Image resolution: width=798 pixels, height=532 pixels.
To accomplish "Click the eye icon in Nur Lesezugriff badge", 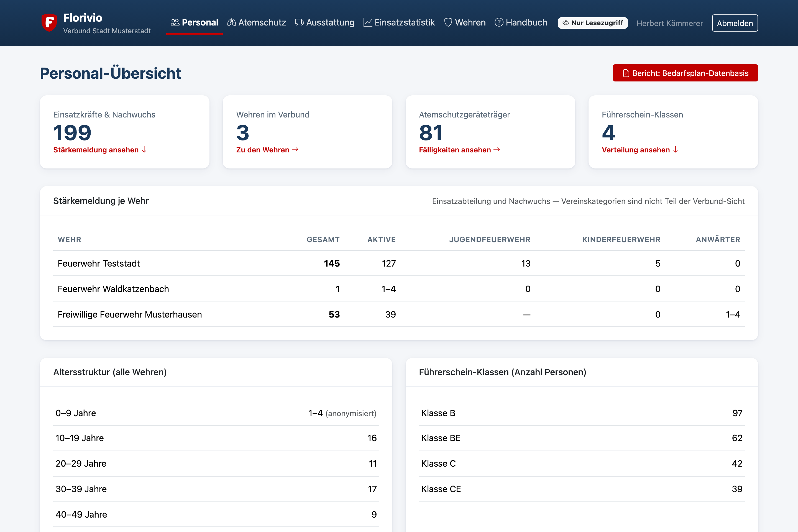I will click(566, 23).
